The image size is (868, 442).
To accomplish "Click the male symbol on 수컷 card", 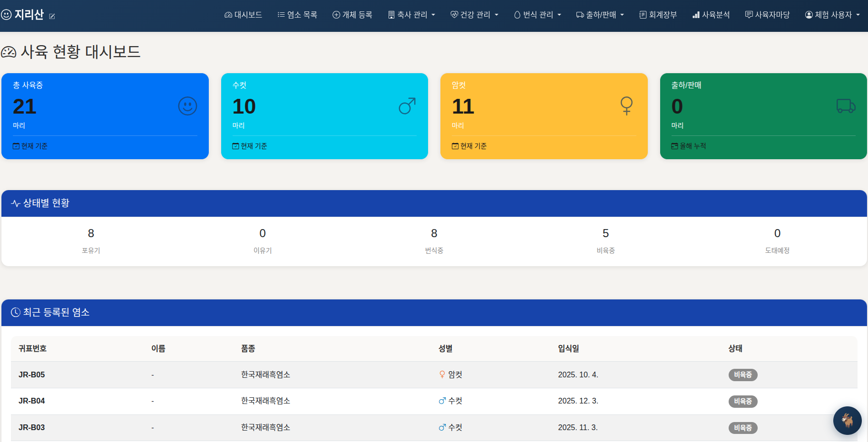I will (407, 106).
